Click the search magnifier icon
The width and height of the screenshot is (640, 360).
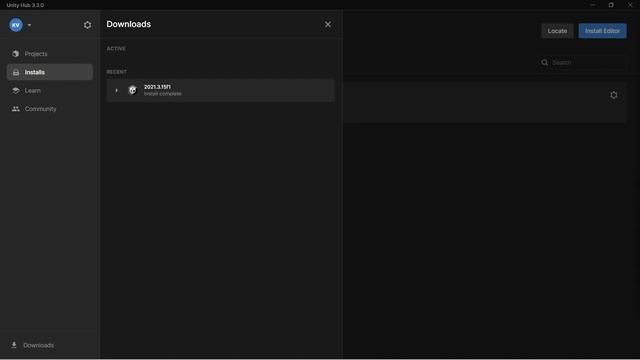(544, 62)
